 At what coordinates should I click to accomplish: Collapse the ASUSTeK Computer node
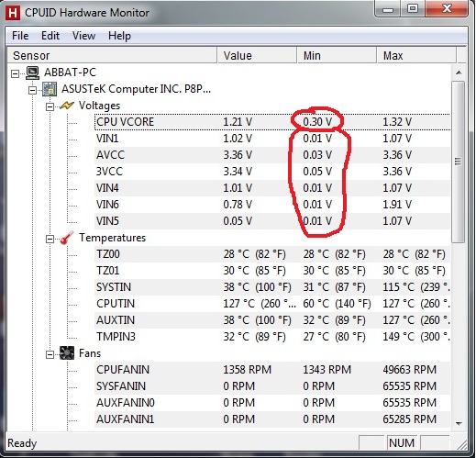coord(32,90)
